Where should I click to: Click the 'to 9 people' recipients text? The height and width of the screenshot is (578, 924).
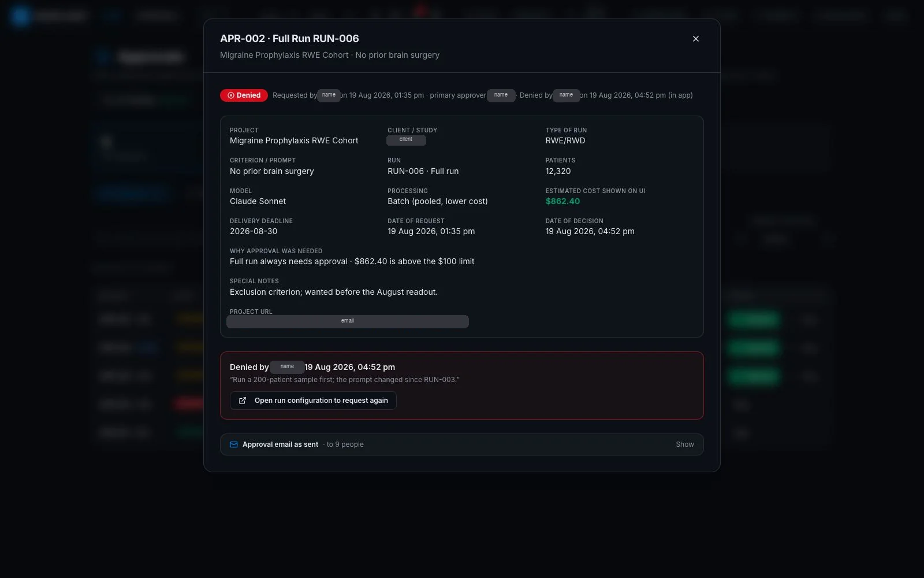coord(345,444)
